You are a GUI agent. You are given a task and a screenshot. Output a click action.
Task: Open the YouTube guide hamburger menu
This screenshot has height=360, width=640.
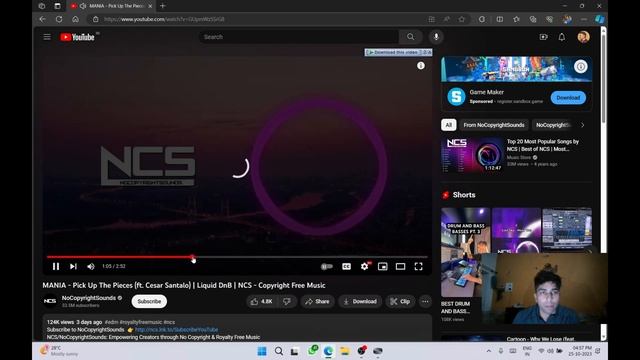click(x=47, y=37)
